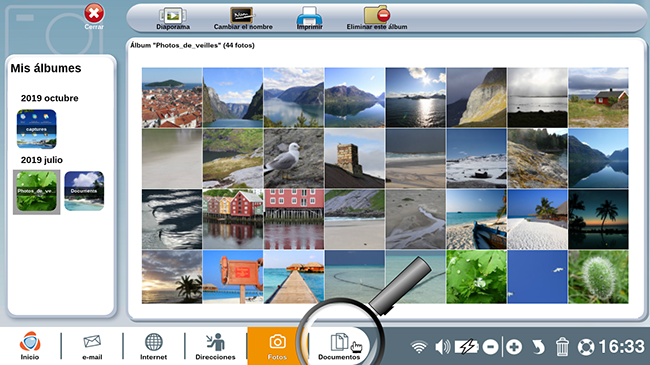Open the orange mailbox sign photo

click(233, 277)
